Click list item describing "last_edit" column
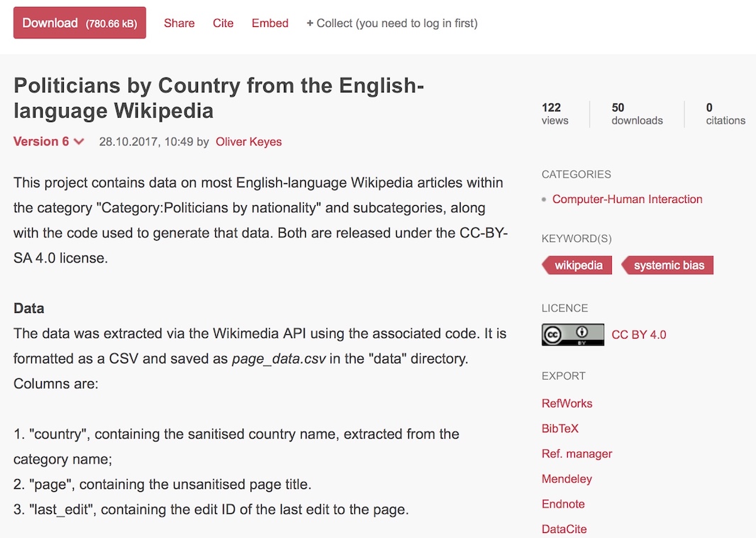 coord(211,510)
